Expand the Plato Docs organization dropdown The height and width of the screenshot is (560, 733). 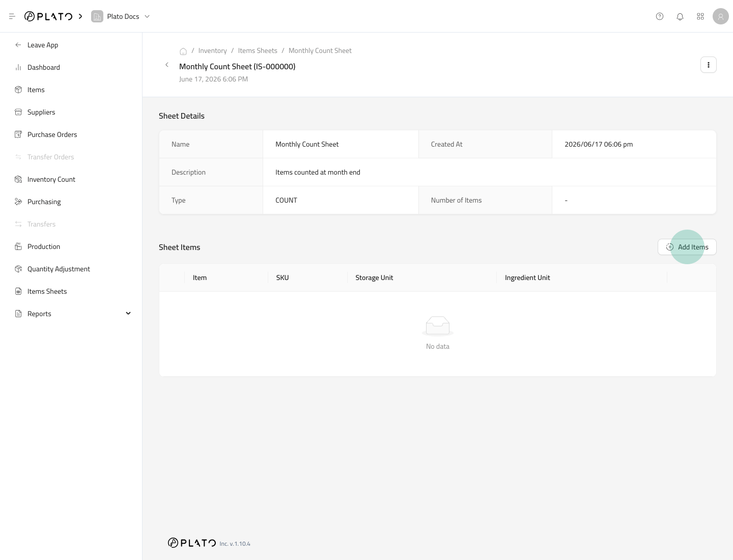pyautogui.click(x=147, y=16)
